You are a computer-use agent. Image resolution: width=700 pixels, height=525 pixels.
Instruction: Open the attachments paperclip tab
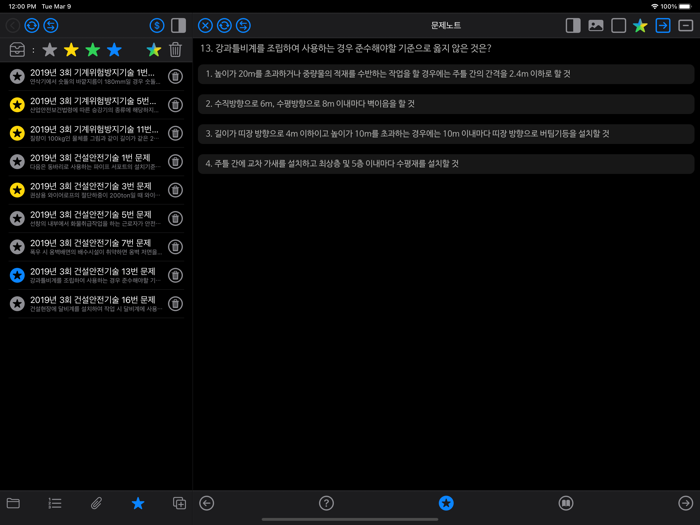[96, 503]
